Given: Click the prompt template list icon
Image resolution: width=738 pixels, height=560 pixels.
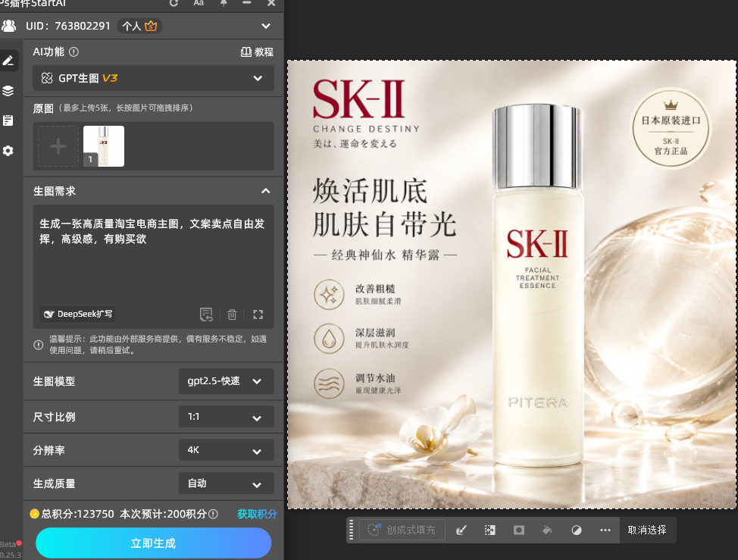Looking at the screenshot, I should click(x=206, y=314).
